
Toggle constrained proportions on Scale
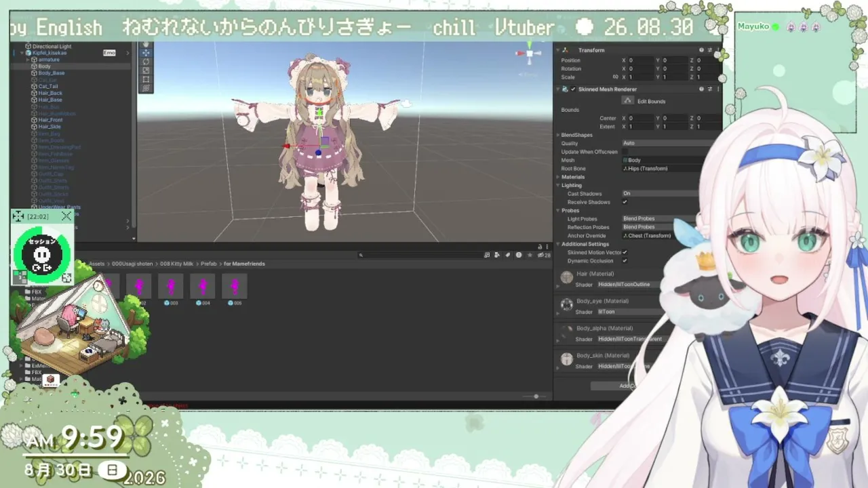pyautogui.click(x=615, y=77)
